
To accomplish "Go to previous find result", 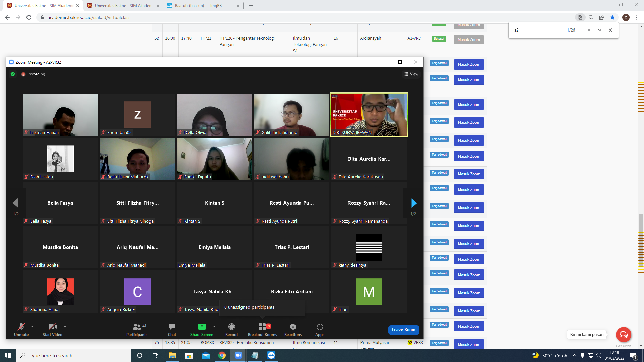I will pos(589,30).
